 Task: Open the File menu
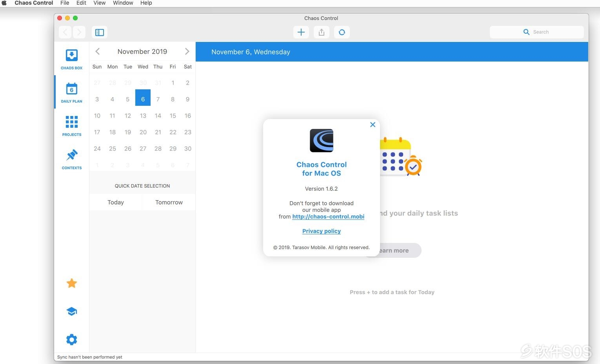[x=65, y=3]
